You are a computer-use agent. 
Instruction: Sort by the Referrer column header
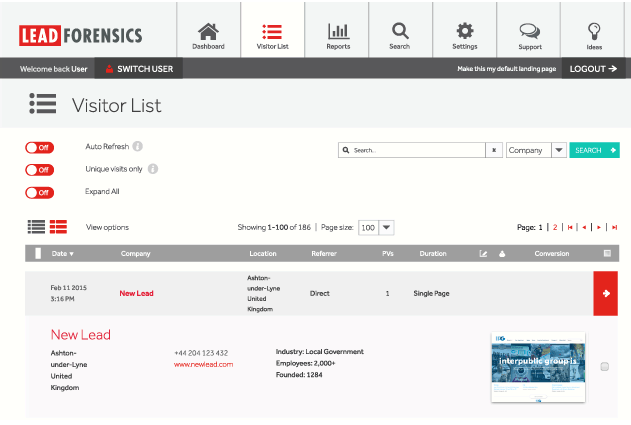pos(324,254)
